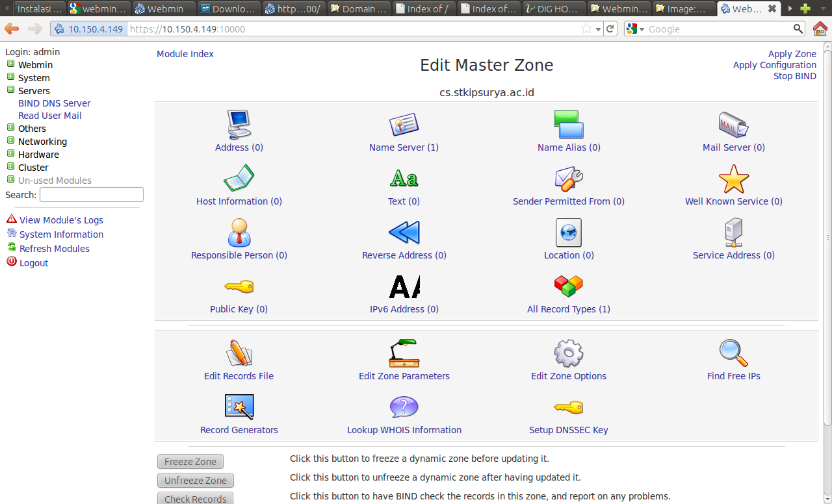Open the Reverse Address blue arrows icon

tap(404, 233)
